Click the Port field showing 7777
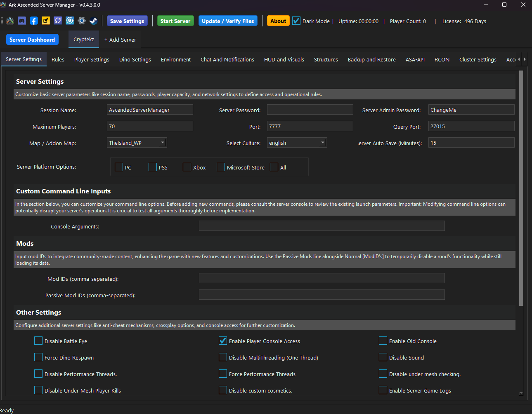The height and width of the screenshot is (414, 532). [x=310, y=126]
